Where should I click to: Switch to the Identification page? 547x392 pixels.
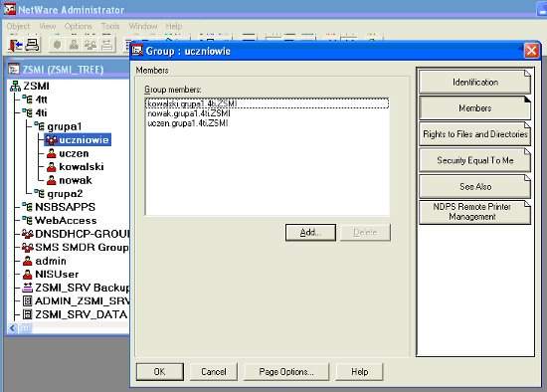[474, 83]
